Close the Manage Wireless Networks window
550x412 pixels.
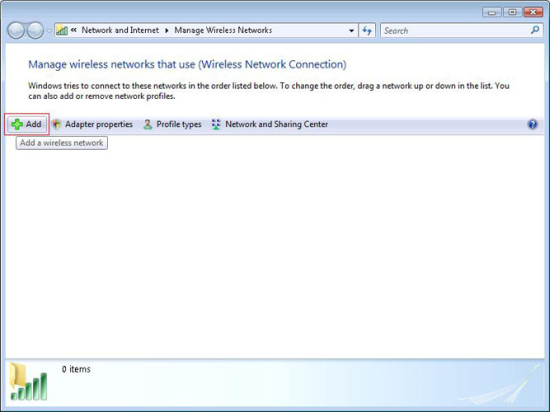coord(533,12)
